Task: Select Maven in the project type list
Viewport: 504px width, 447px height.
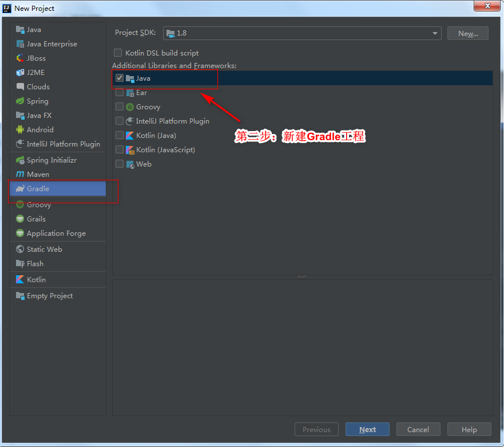Action: coord(58,175)
